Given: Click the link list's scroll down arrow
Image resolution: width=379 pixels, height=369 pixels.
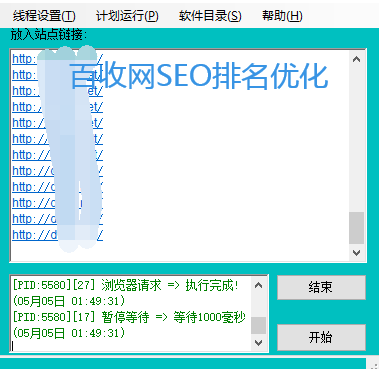Looking at the screenshot, I should 356,253.
